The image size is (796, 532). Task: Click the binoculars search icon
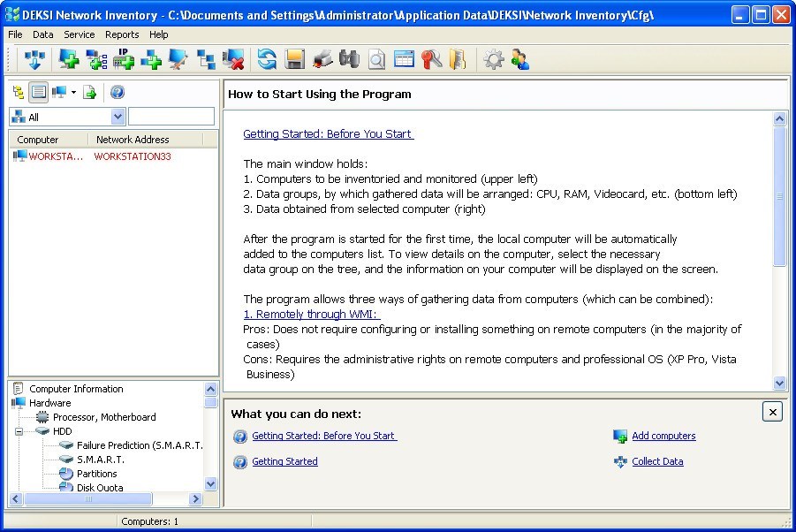coord(349,60)
